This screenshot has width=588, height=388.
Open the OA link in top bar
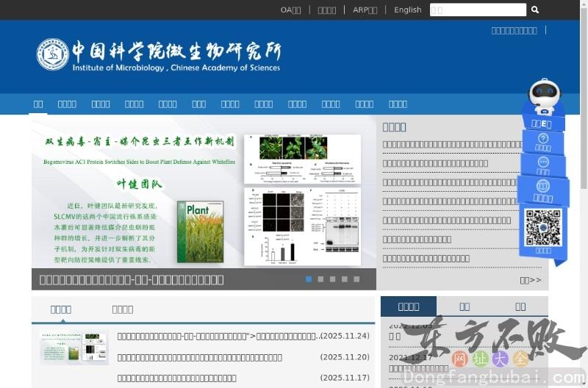[x=290, y=10]
